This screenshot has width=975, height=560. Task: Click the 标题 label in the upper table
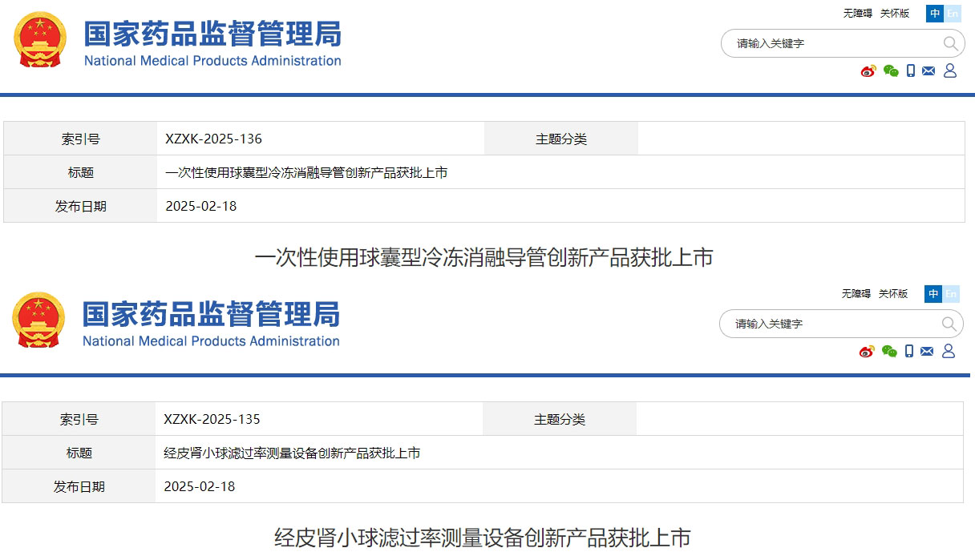pyautogui.click(x=80, y=172)
